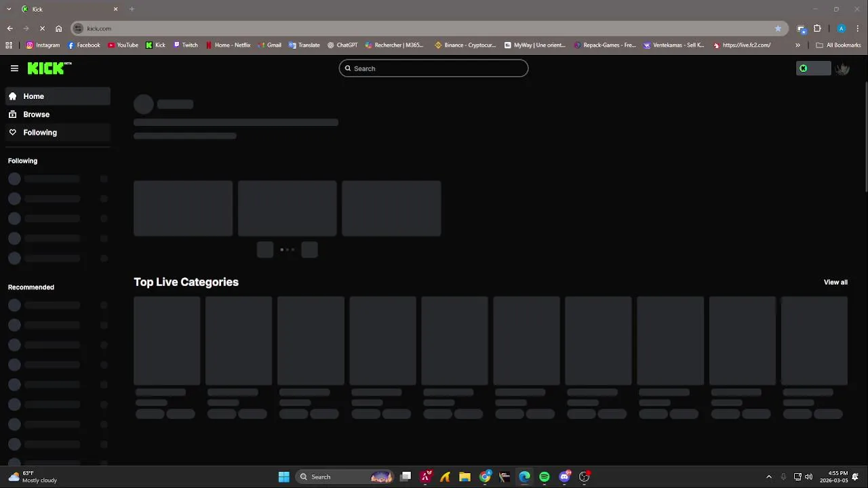The image size is (868, 488).
Task: Click the green Kick logo
Action: tap(50, 68)
